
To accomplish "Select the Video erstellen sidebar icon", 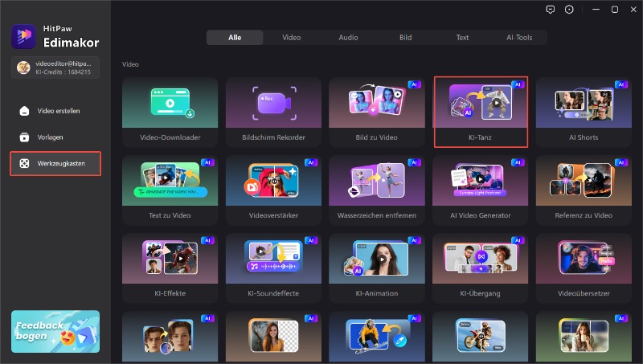I will point(25,111).
